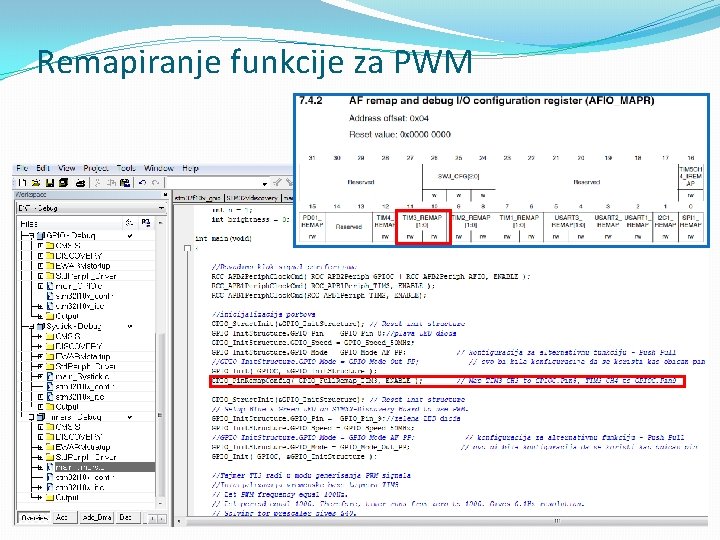720x540 pixels.
Task: Collapse the GPIO - Debug project node
Action: click(x=31, y=236)
